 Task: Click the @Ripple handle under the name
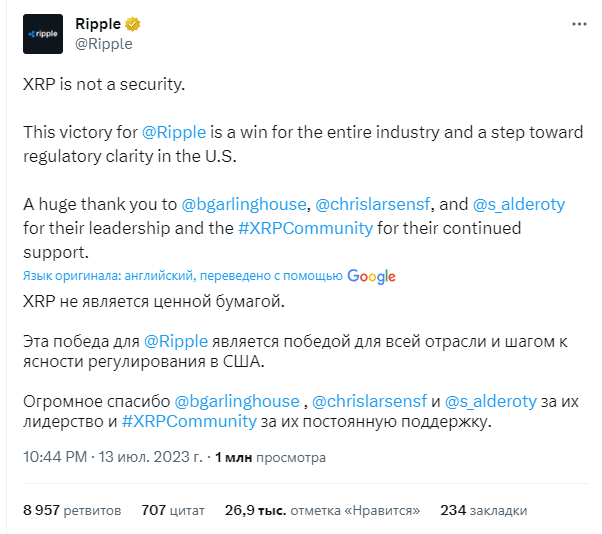click(104, 43)
